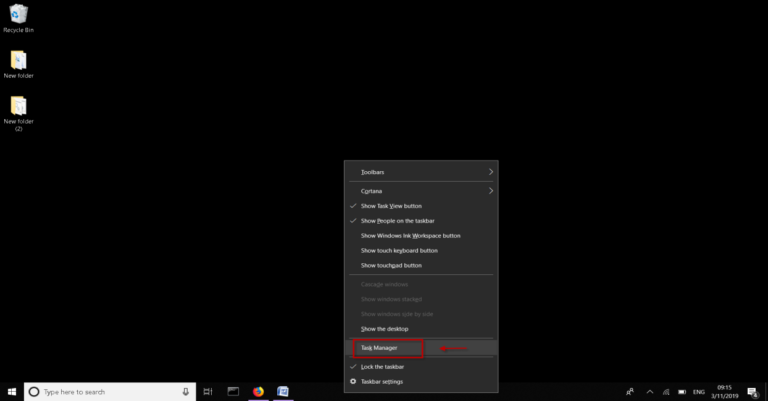Click the microphone icon in the search box
The width and height of the screenshot is (768, 401).
point(185,391)
